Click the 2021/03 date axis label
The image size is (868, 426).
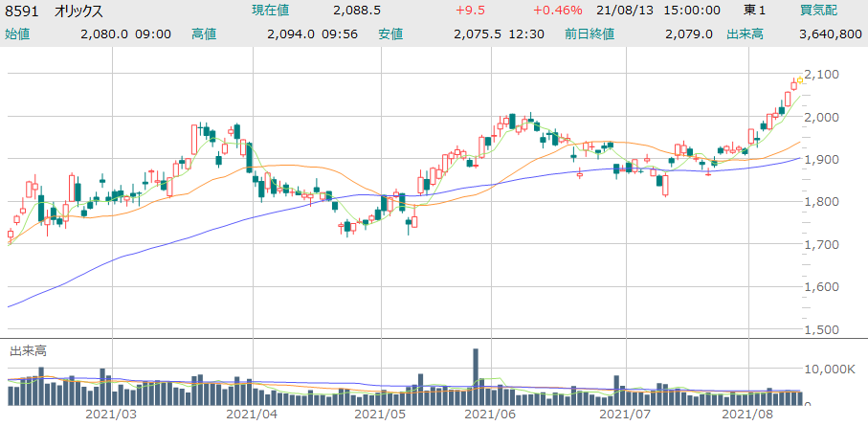[112, 415]
